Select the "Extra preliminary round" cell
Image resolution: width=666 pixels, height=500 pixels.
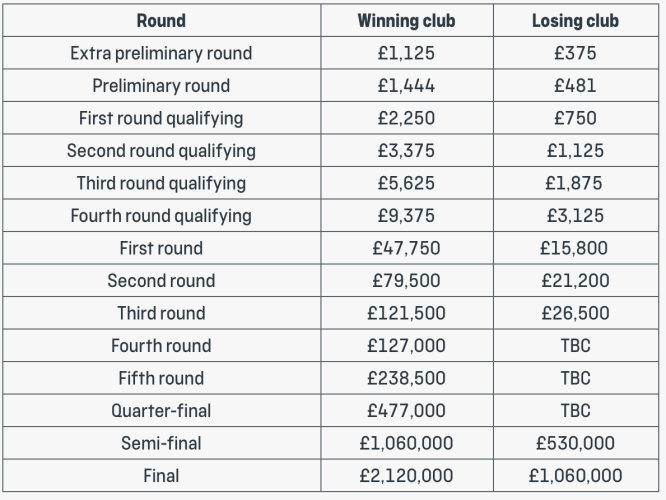161,53
